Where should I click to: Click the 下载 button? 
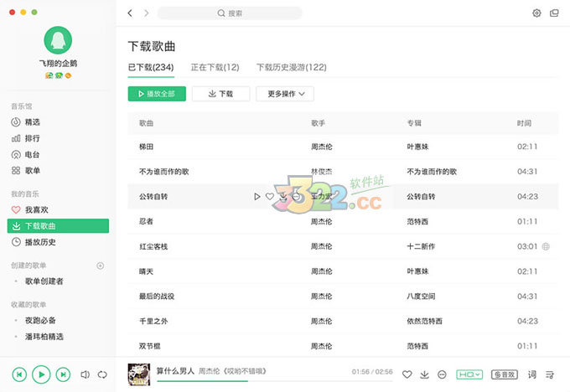[x=221, y=94]
